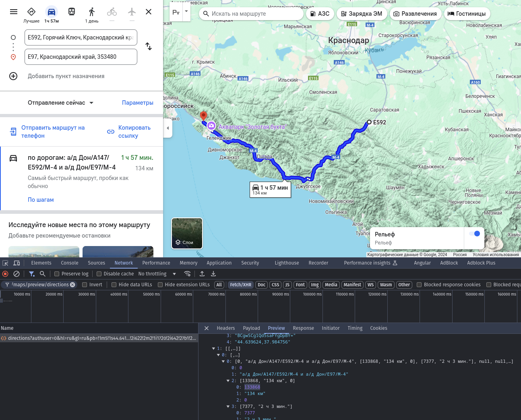521x420 pixels.
Task: Check the Invert filter checkbox
Action: click(85, 285)
